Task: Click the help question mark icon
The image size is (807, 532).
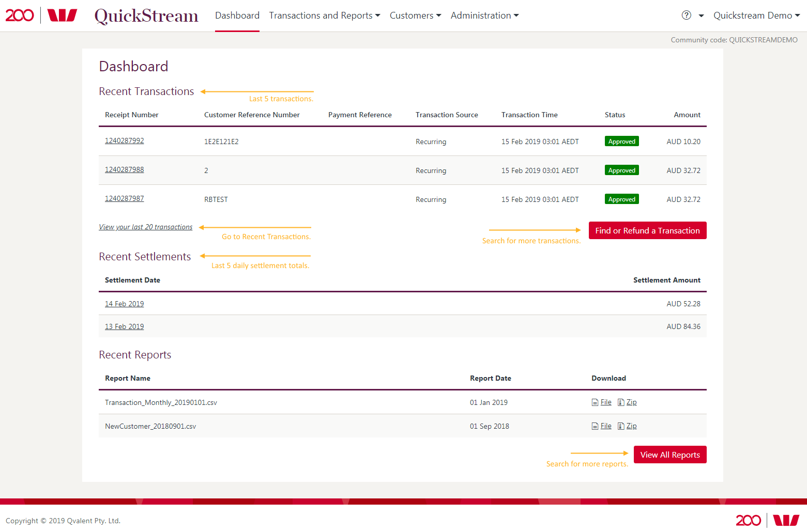Action: point(686,15)
